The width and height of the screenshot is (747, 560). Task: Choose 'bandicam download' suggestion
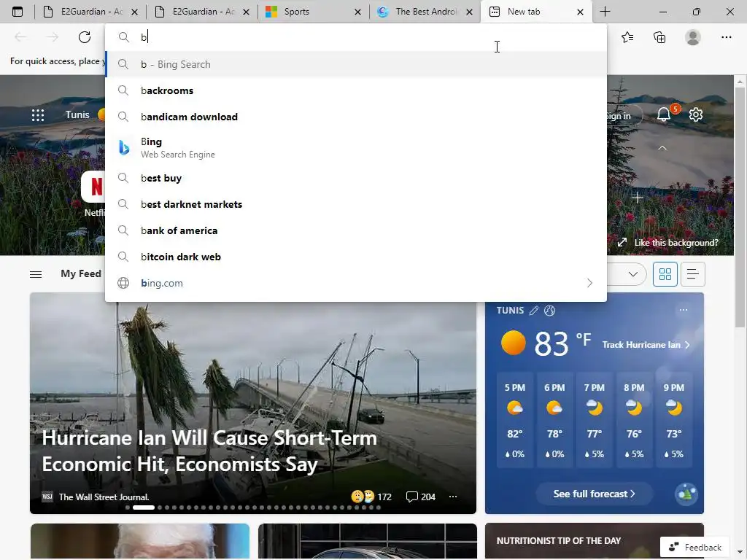[356, 117]
